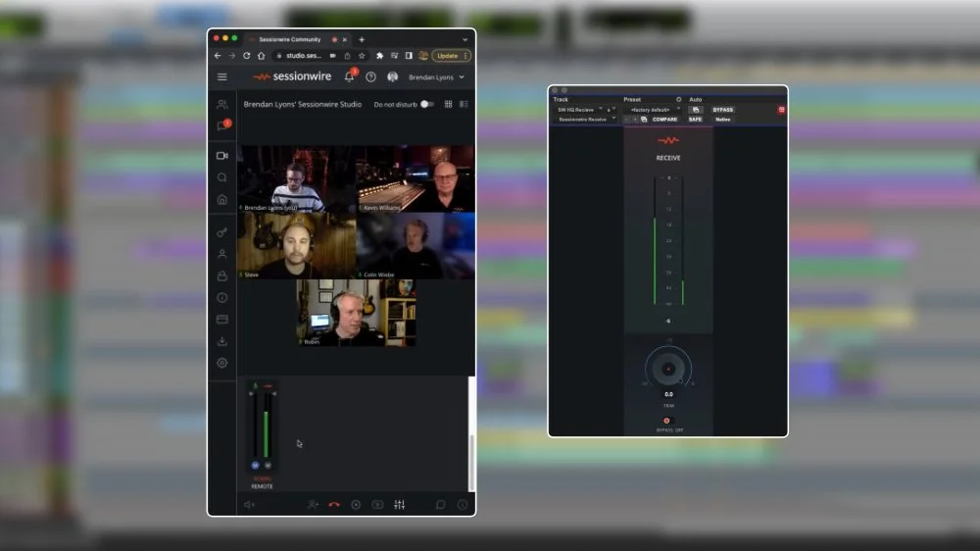980x551 pixels.
Task: Click the screen share video icon in the bottom bar
Action: (377, 505)
